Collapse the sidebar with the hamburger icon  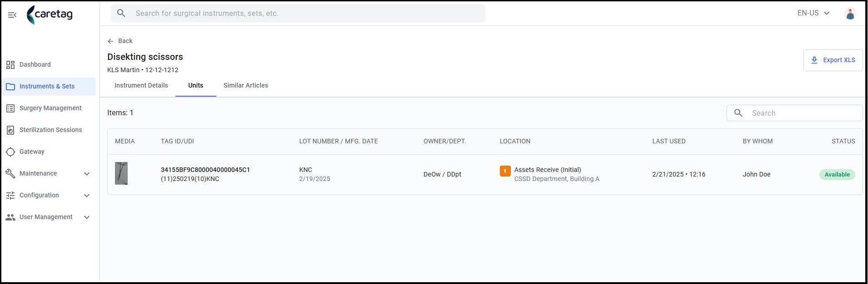pos(12,15)
